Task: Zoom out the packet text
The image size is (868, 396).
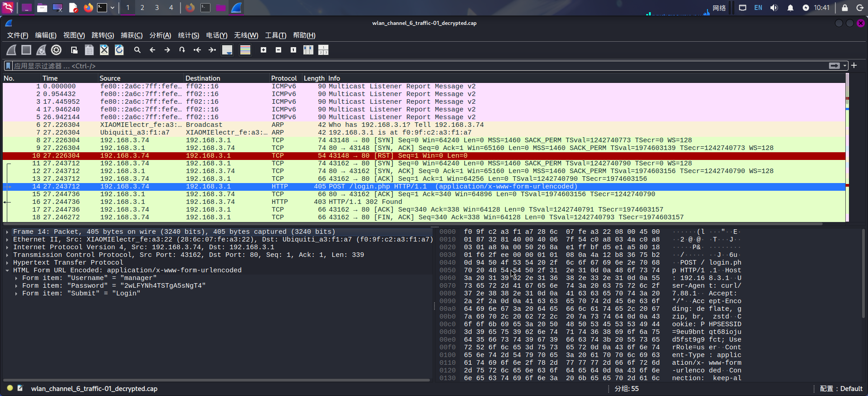Action: 278,50
